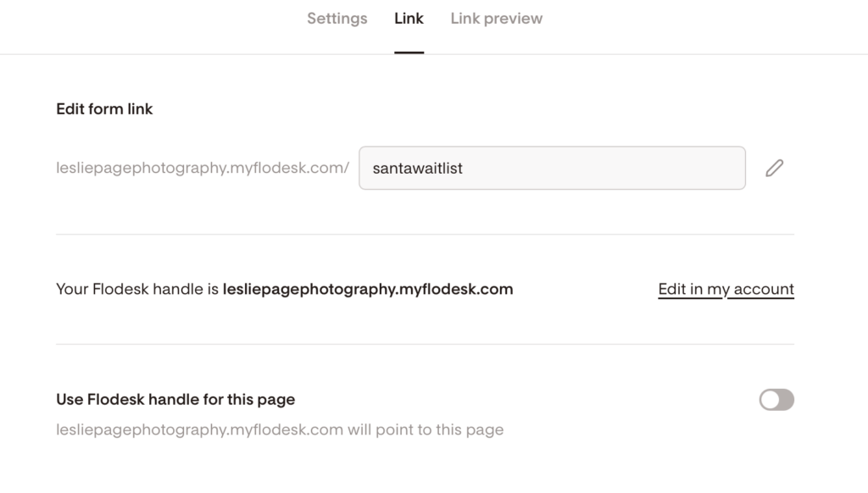Open the Edit in my account link

click(x=726, y=290)
